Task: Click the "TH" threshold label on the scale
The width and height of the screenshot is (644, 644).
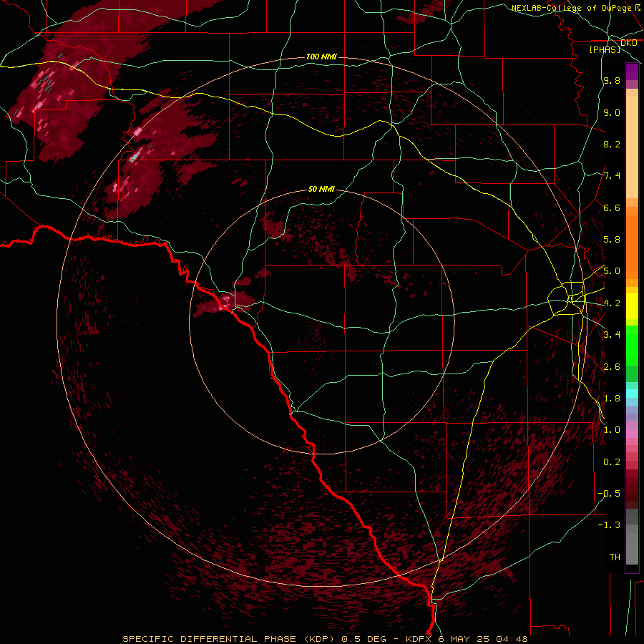Action: pos(615,557)
